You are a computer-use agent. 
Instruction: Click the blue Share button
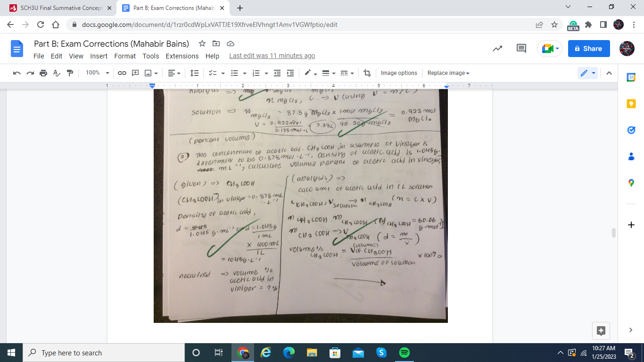(588, 48)
